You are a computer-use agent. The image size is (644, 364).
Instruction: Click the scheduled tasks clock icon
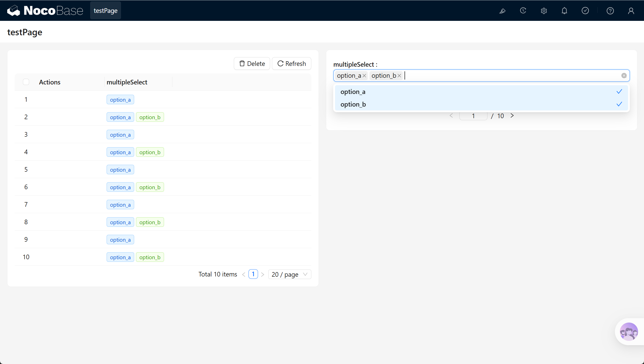[x=523, y=11]
